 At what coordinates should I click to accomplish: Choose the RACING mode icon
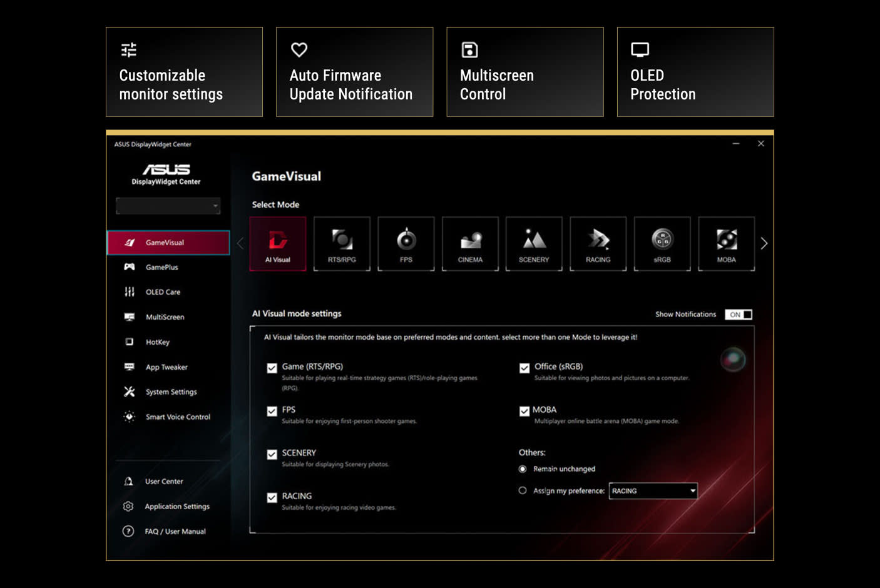pos(598,243)
